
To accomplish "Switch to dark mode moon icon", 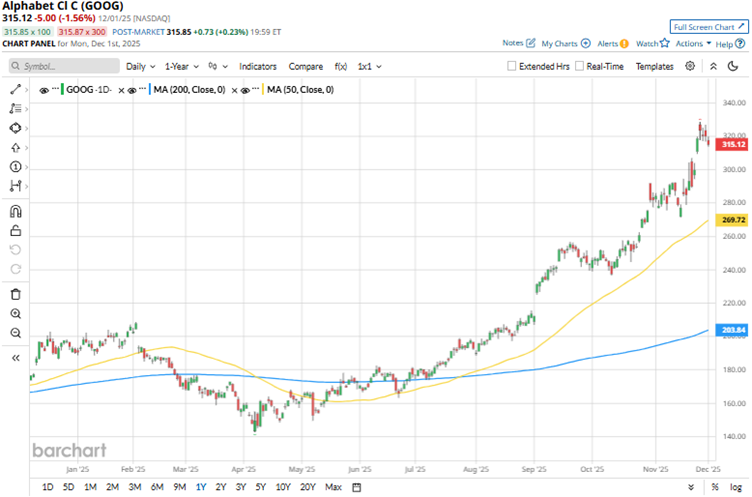I will 716,66.
